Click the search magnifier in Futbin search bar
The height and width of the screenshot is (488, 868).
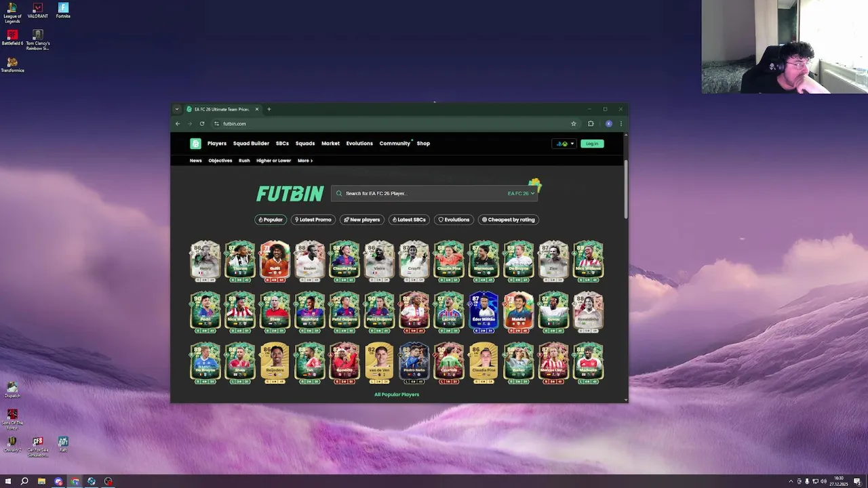(339, 193)
